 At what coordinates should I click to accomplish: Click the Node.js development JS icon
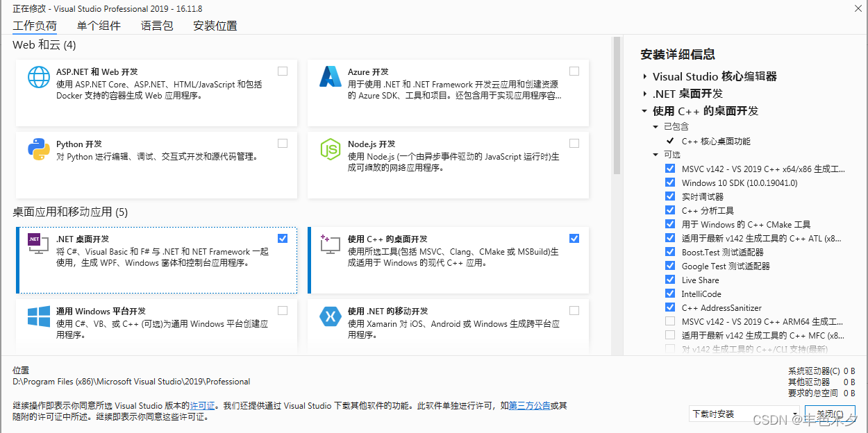330,149
